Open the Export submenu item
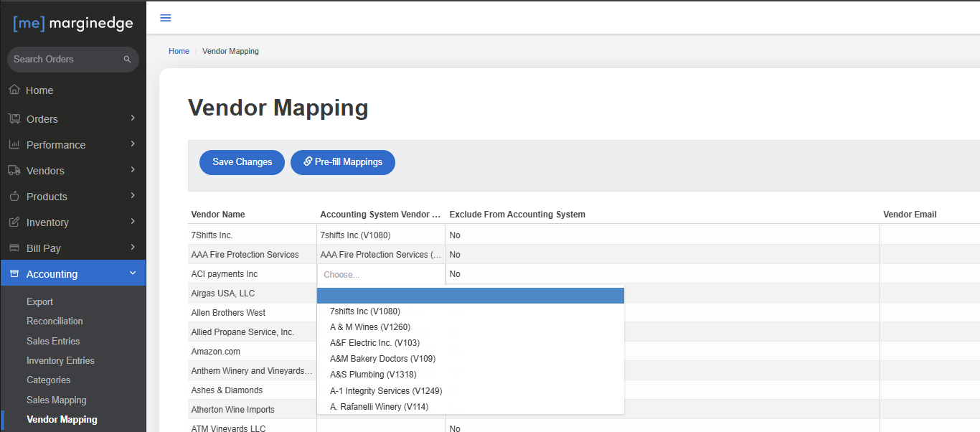 [x=40, y=302]
